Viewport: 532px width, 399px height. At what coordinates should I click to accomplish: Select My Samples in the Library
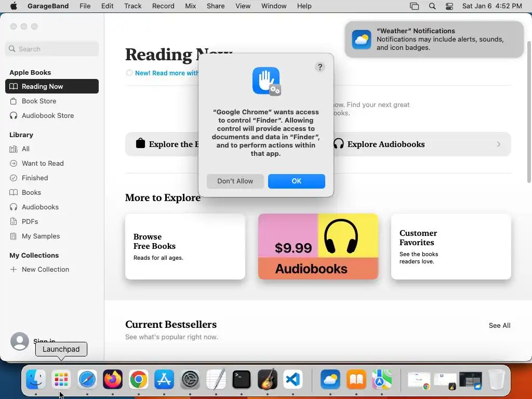[x=52, y=236]
